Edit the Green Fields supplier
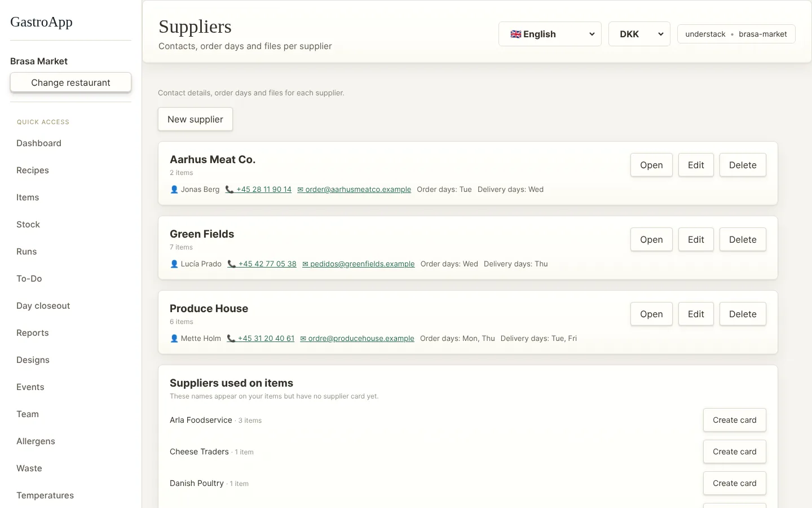812x508 pixels. coord(696,239)
